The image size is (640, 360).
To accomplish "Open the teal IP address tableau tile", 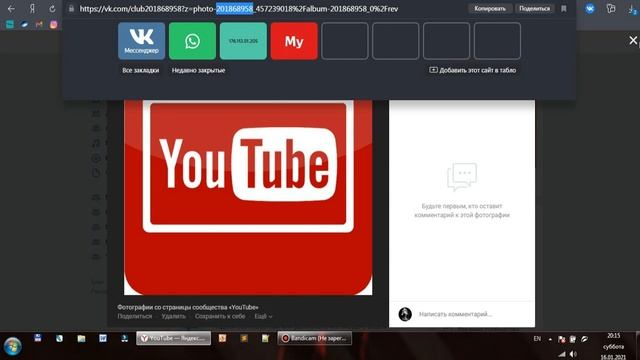I will 243,41.
